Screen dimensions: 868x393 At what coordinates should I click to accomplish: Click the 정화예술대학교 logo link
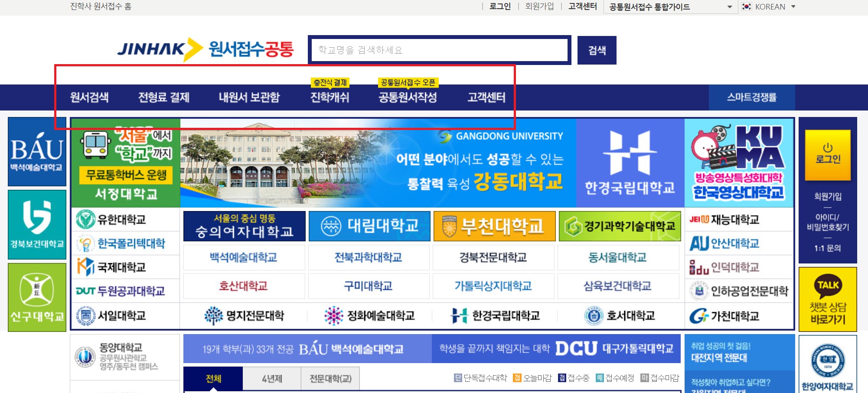coord(369,316)
